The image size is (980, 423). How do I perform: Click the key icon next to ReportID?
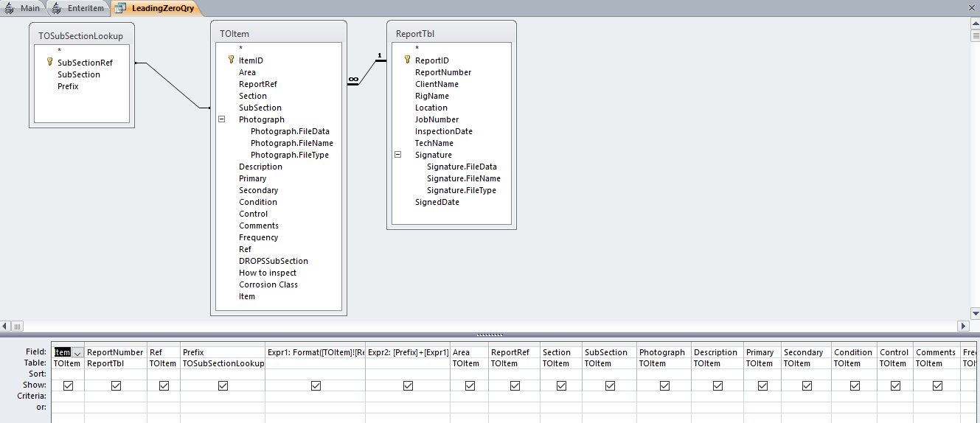[x=407, y=60]
